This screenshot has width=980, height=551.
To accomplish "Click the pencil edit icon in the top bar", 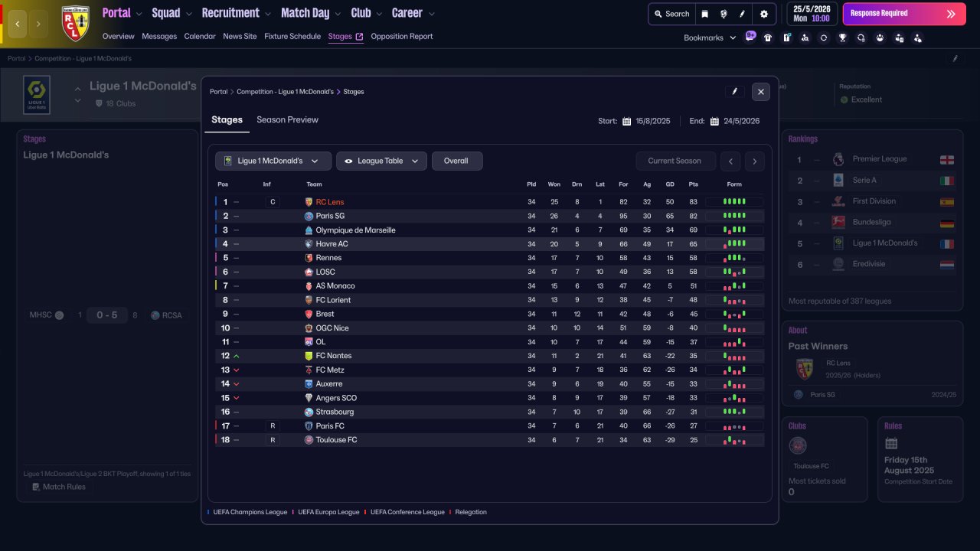I will (x=742, y=14).
